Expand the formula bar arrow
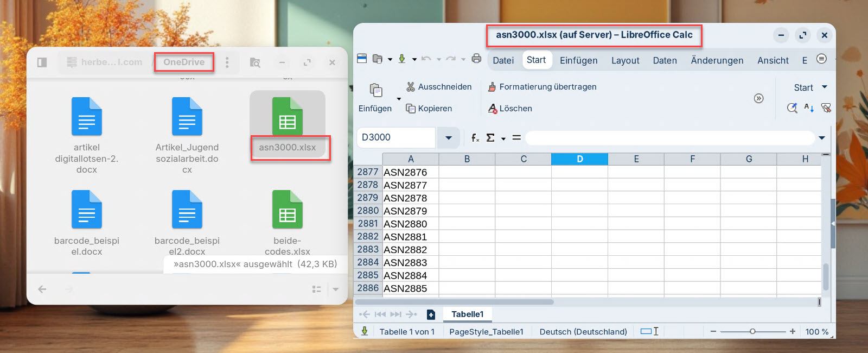The image size is (868, 353). [822, 138]
